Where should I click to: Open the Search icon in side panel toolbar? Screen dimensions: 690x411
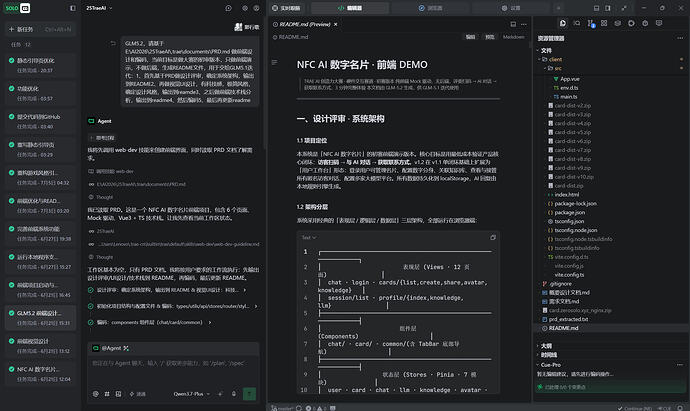click(x=576, y=23)
